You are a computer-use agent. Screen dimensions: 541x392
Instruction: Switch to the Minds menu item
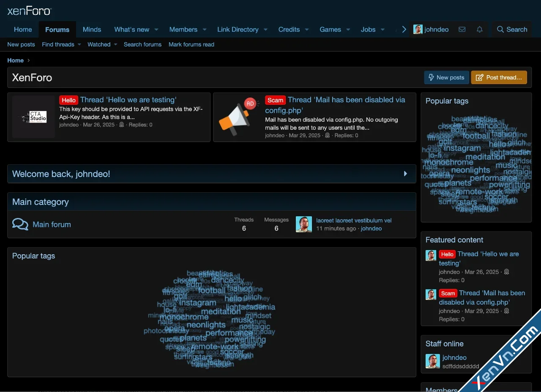click(92, 29)
